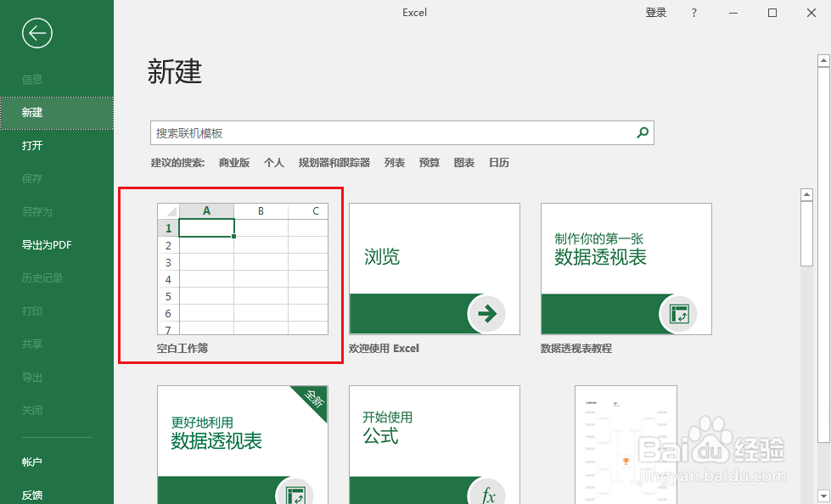Viewport: 831px width, 504px height.
Task: Open the 开始使用公式 template
Action: 435,445
